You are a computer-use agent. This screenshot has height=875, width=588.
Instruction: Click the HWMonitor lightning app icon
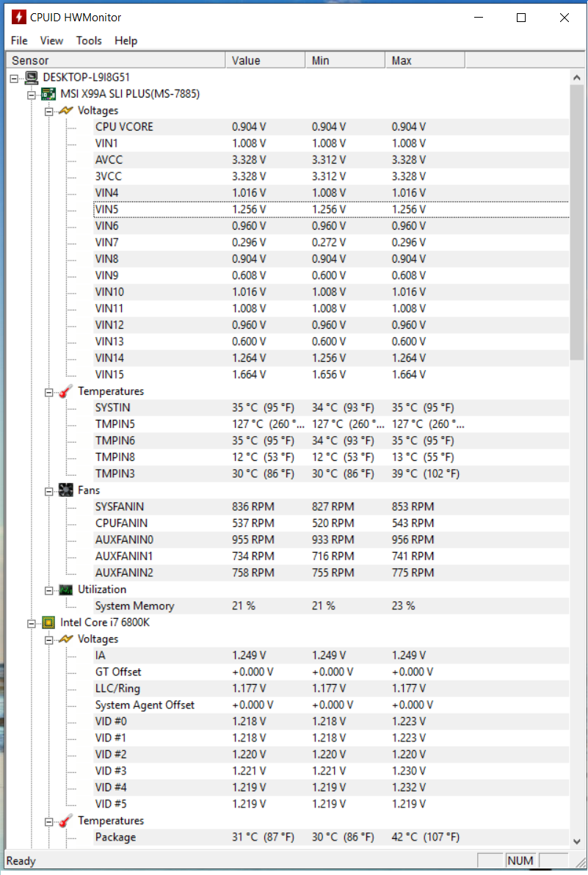coord(19,18)
